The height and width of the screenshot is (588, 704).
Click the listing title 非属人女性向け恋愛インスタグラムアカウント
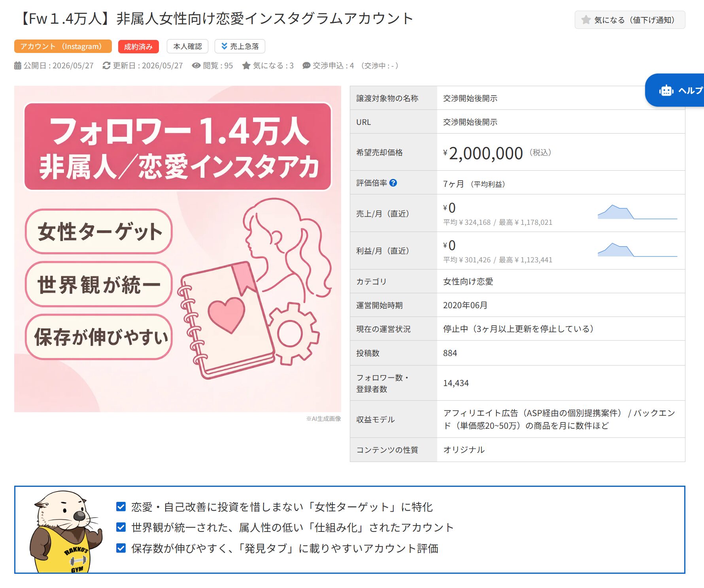(x=265, y=19)
